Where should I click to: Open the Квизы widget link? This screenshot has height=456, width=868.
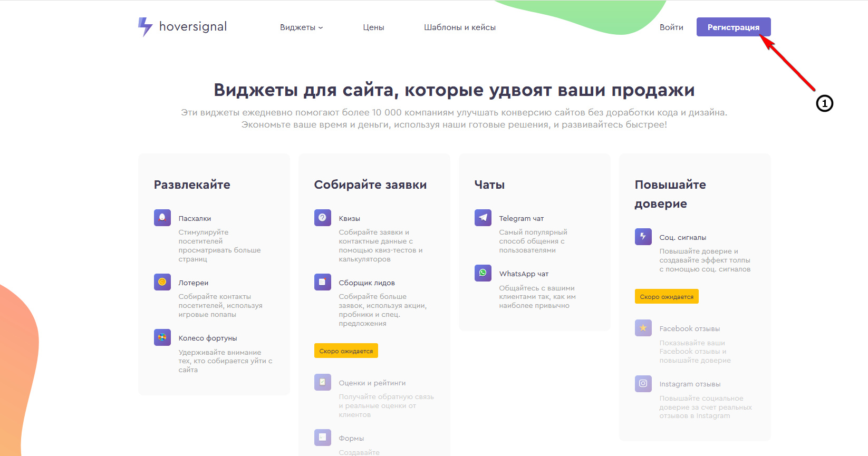(x=350, y=219)
